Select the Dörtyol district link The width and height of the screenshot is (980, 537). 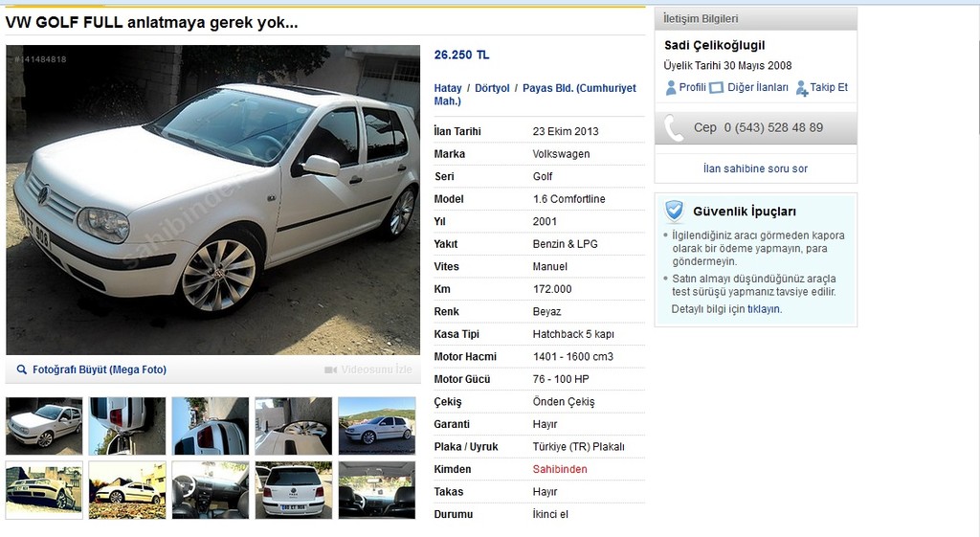coord(492,88)
